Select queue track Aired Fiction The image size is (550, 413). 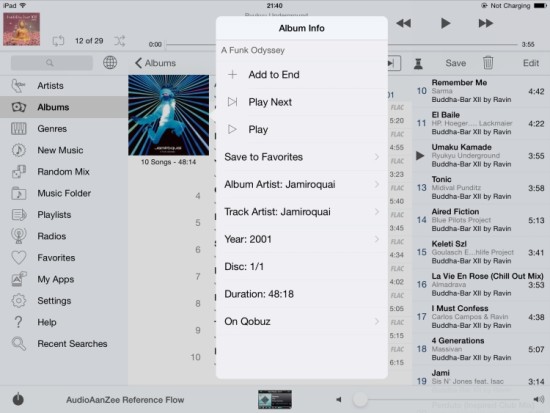[x=481, y=220]
